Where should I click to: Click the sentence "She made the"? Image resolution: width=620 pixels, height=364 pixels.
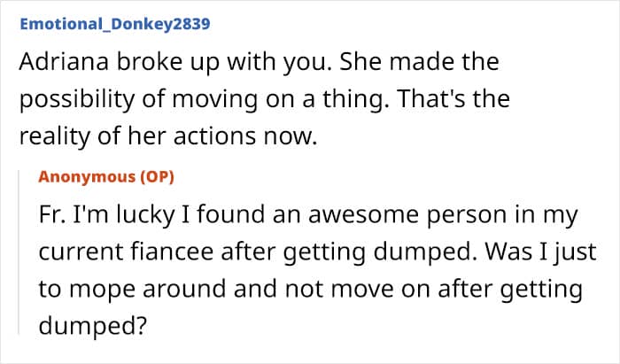click(x=419, y=62)
